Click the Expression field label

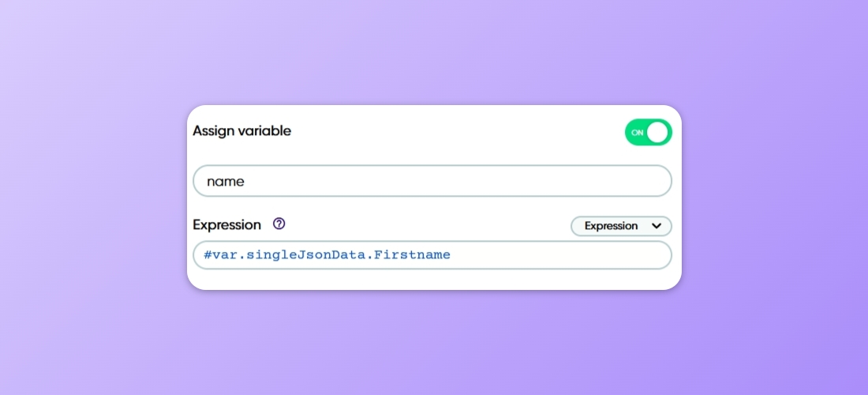(226, 224)
